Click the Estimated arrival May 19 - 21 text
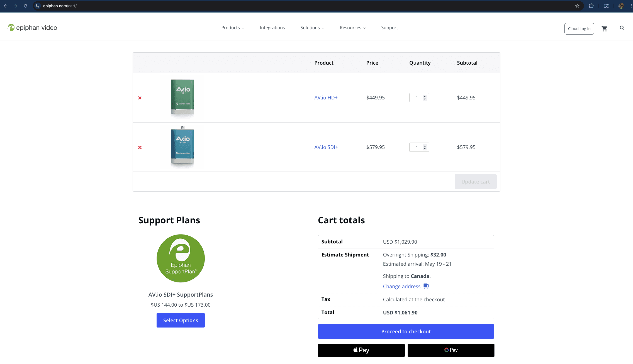 pos(417,264)
